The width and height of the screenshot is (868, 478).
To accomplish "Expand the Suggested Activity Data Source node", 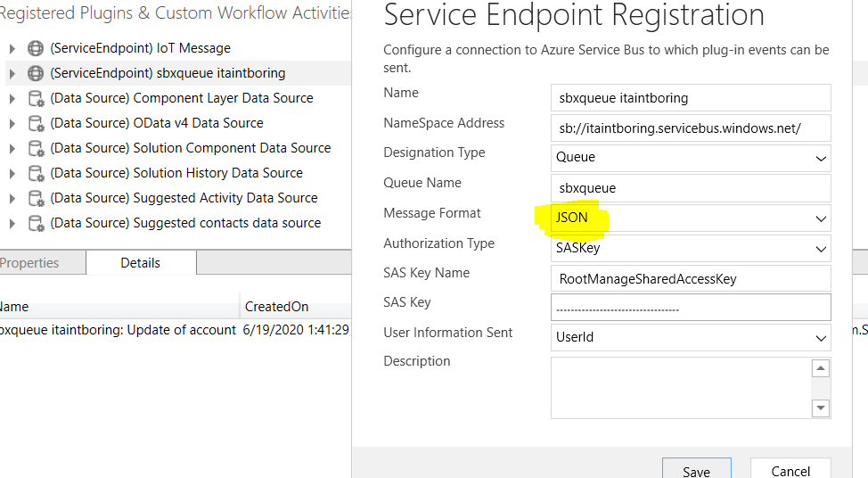I will coord(12,198).
